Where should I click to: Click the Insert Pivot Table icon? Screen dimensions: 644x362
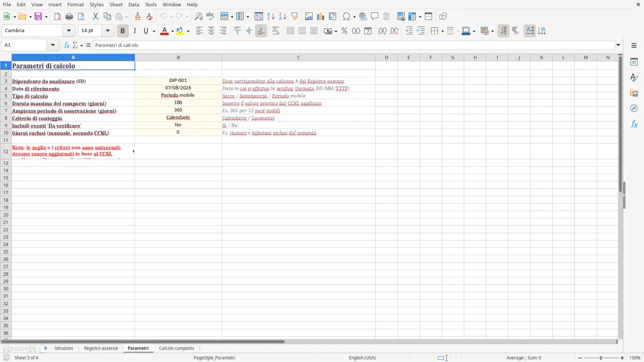333,17
